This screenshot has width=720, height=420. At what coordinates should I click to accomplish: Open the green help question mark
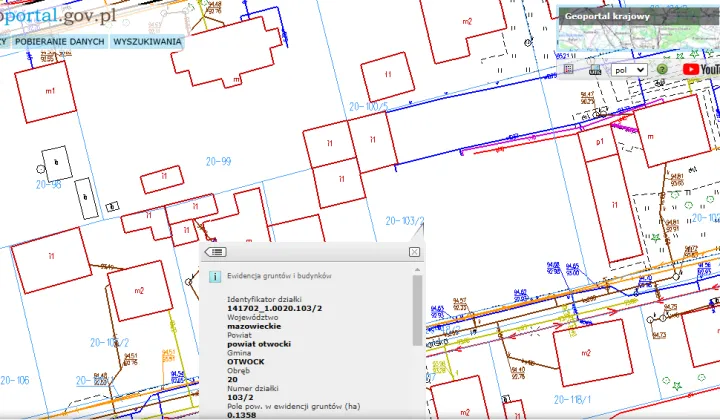(662, 70)
